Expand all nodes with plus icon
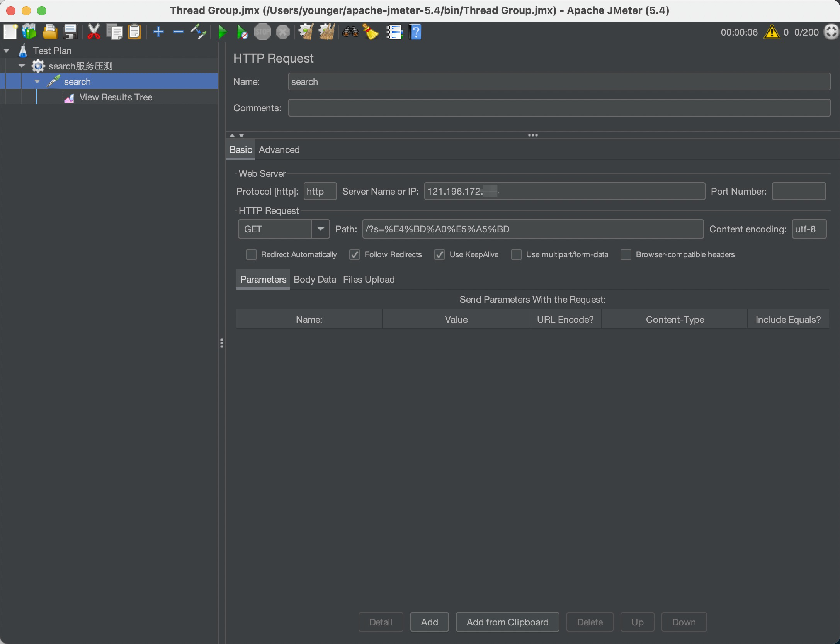This screenshot has width=840, height=644. tap(158, 32)
